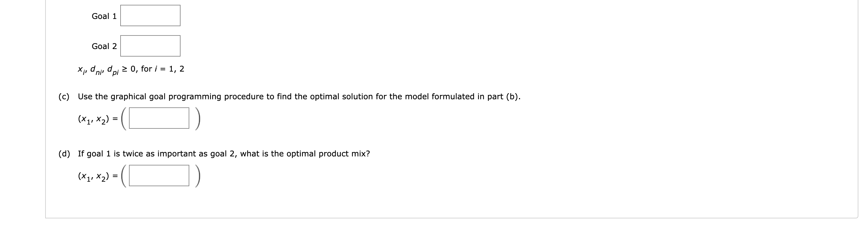Screen dimensions: 868x228
Task: Click the label 'Goal 2'
Action: [x=105, y=46]
